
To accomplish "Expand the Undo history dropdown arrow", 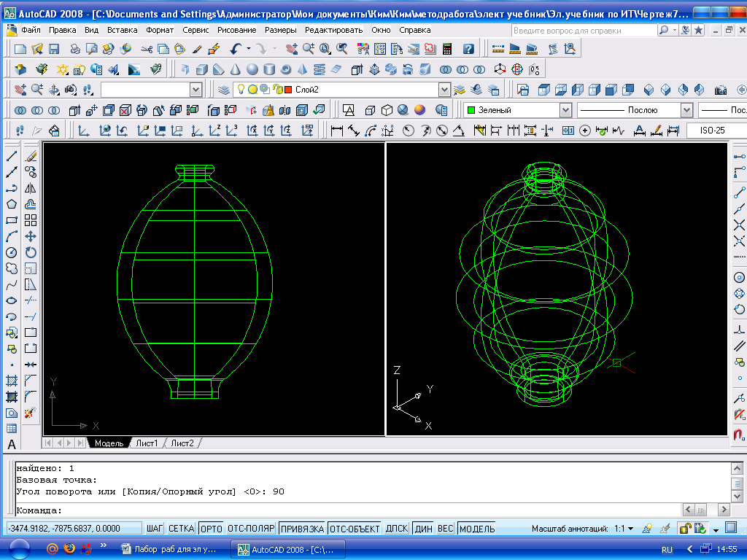I will 249,49.
